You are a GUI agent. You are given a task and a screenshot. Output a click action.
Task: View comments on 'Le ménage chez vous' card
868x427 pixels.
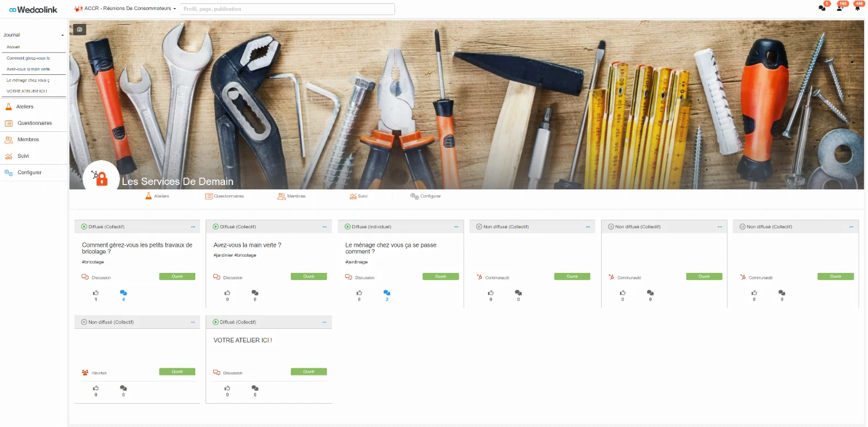[387, 293]
